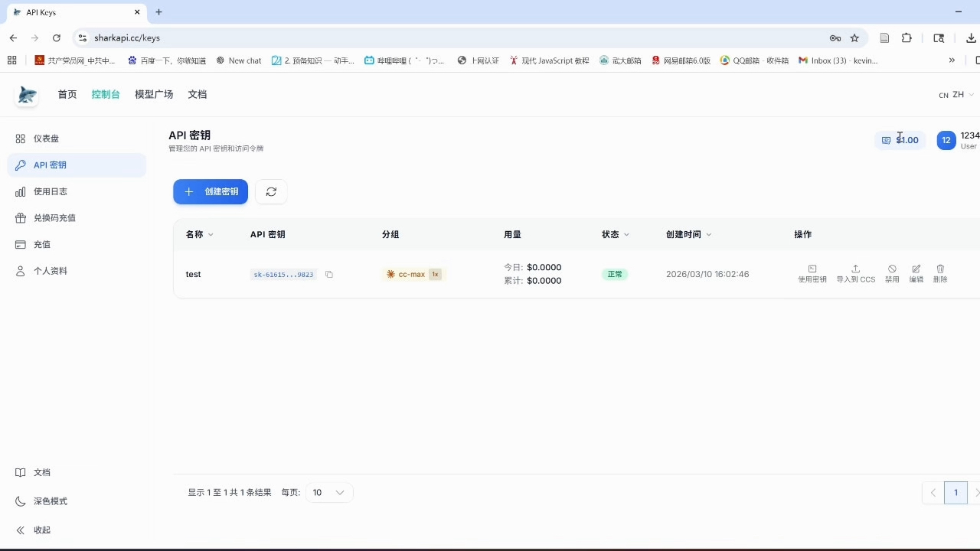
Task: Open a new browser tab
Action: pyautogui.click(x=158, y=12)
